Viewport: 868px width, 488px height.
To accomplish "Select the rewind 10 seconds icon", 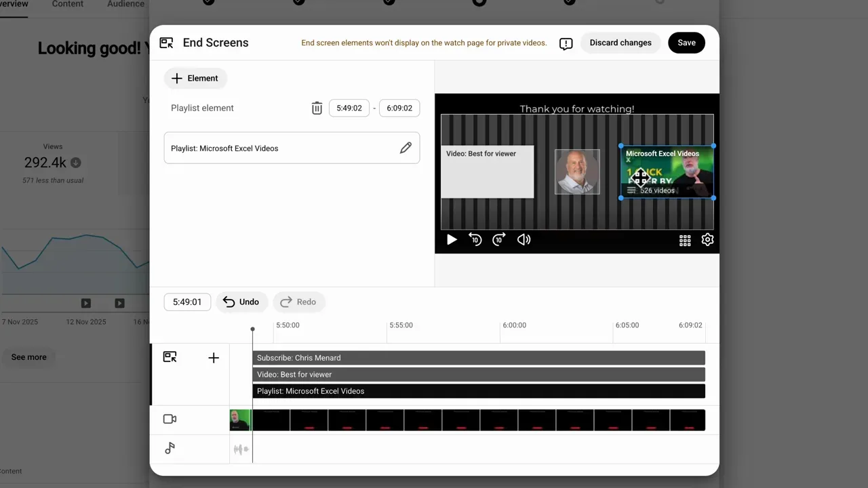I will [475, 239].
